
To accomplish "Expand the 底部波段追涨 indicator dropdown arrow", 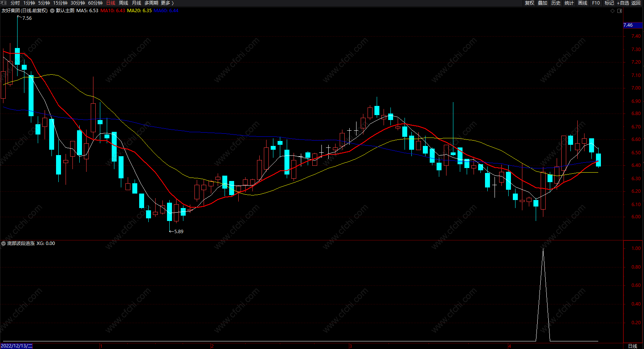I will (3, 243).
